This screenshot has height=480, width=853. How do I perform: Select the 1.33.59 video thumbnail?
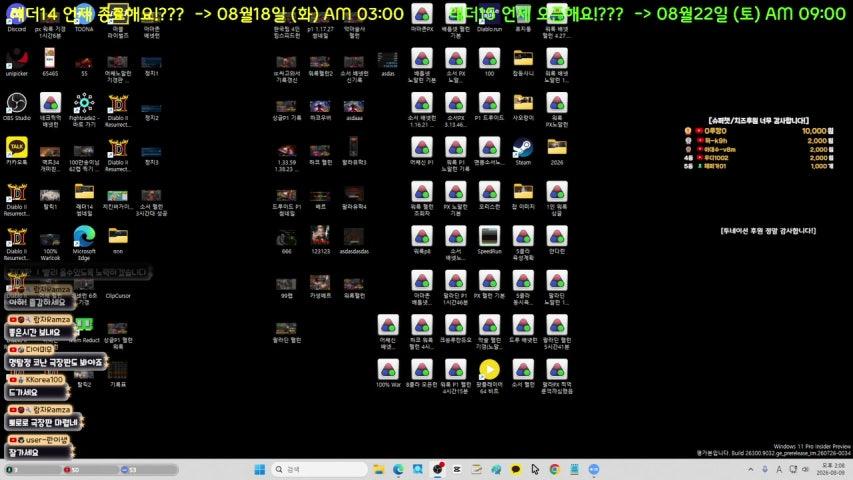click(286, 157)
